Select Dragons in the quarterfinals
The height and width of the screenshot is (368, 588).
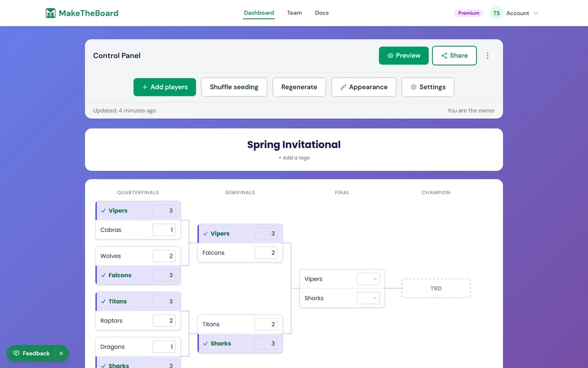(x=138, y=346)
